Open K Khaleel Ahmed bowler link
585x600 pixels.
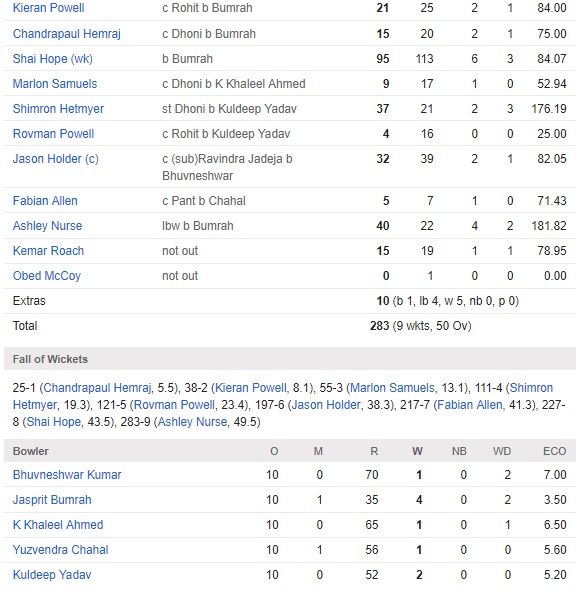[58, 525]
